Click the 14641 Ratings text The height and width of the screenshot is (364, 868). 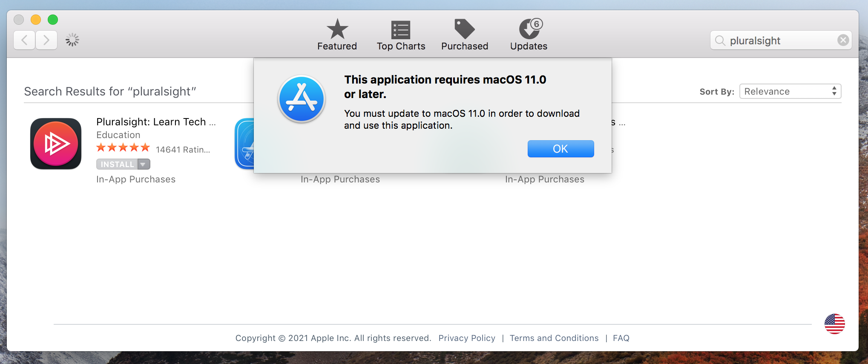coord(183,150)
